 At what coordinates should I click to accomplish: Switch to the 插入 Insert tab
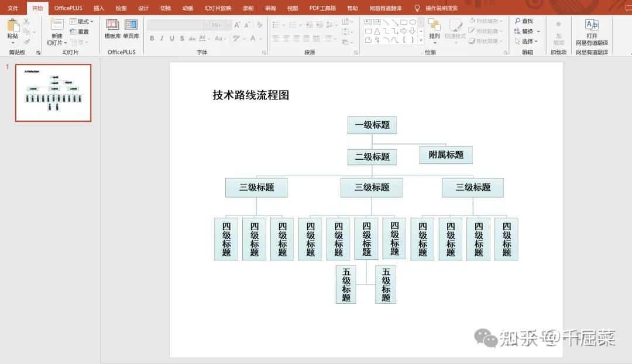[x=99, y=8]
